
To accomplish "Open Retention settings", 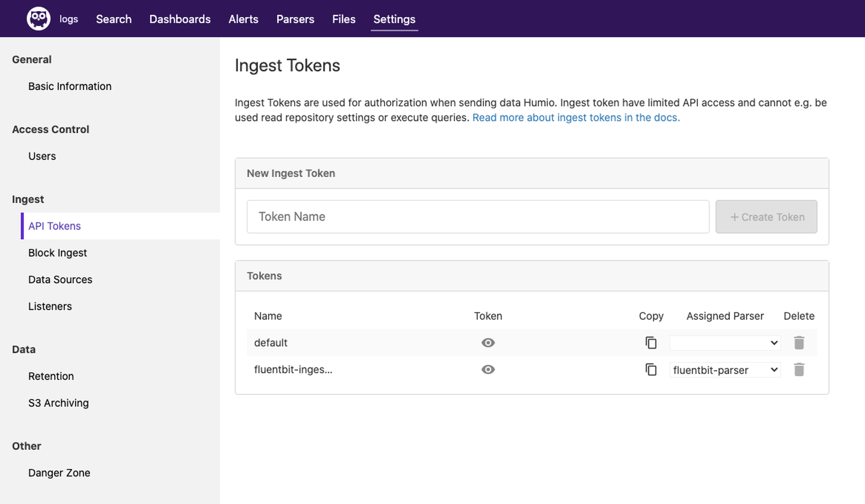I will coord(51,376).
